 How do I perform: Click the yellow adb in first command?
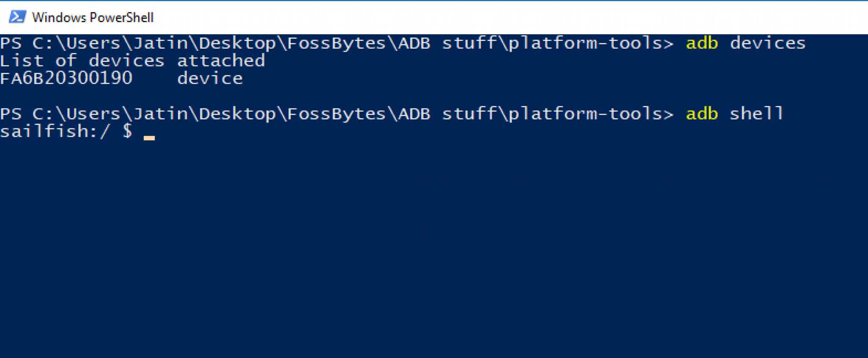702,43
